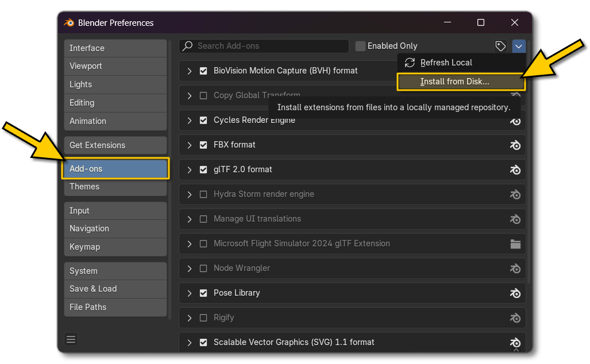Click the refresh icon next to Refresh Local
This screenshot has width=590, height=364.
(409, 63)
